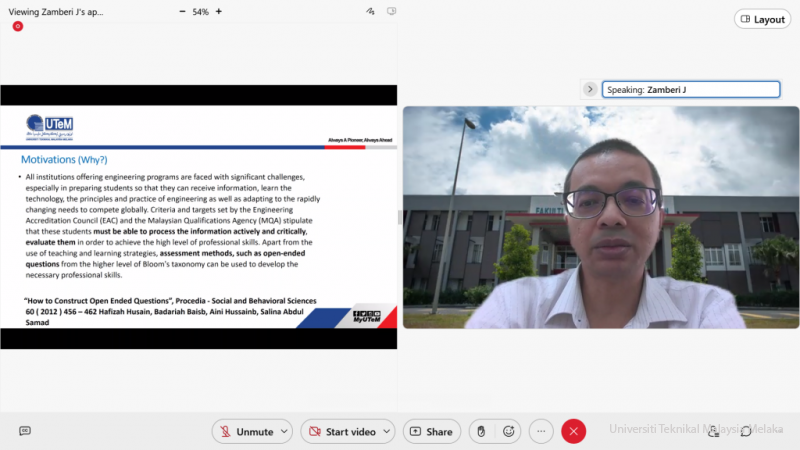Open the annotate icon above shared content
The image size is (800, 450).
pyautogui.click(x=370, y=12)
